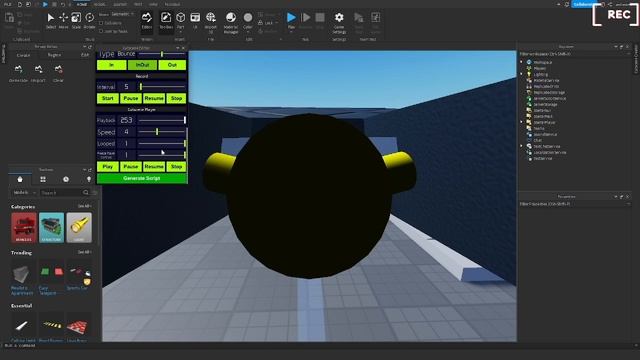Click the Cutscene Player Stop button
Screen dimensions: 640x360
click(176, 167)
